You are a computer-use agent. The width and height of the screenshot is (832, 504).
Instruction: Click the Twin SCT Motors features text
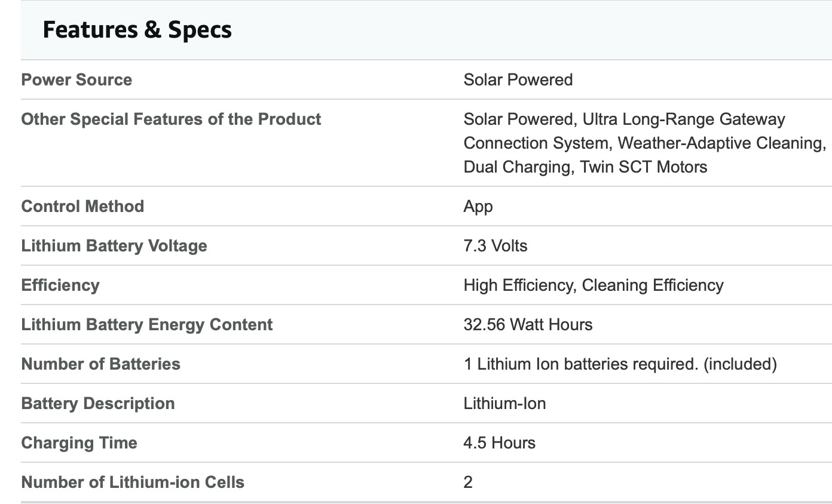pyautogui.click(x=644, y=167)
